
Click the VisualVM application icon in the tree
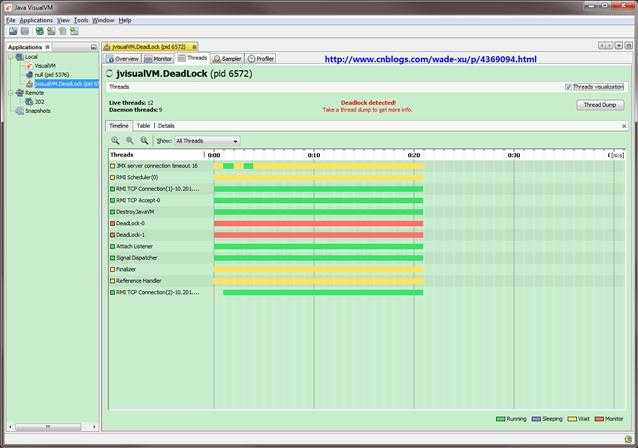pos(29,66)
